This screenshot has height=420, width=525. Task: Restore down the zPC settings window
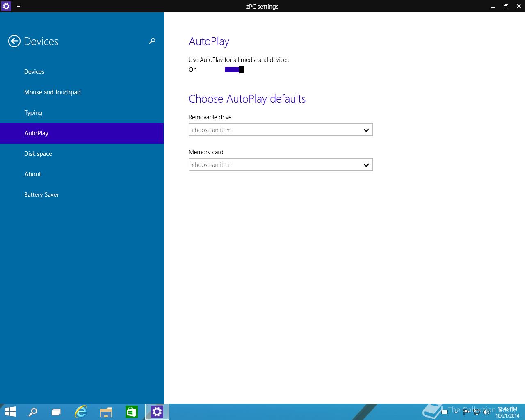[506, 6]
